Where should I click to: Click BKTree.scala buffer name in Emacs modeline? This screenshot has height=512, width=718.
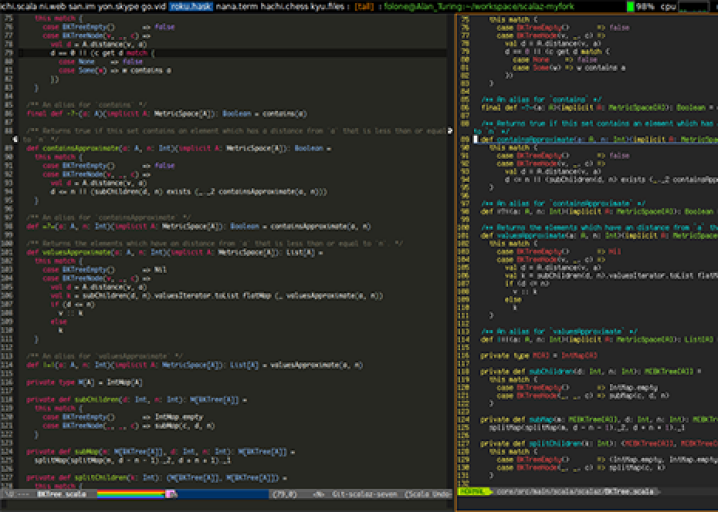(x=61, y=493)
